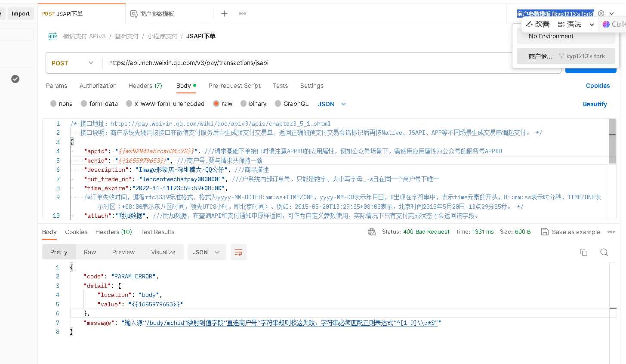This screenshot has height=364, width=626.
Task: Click the Save as example disk icon
Action: (545, 232)
